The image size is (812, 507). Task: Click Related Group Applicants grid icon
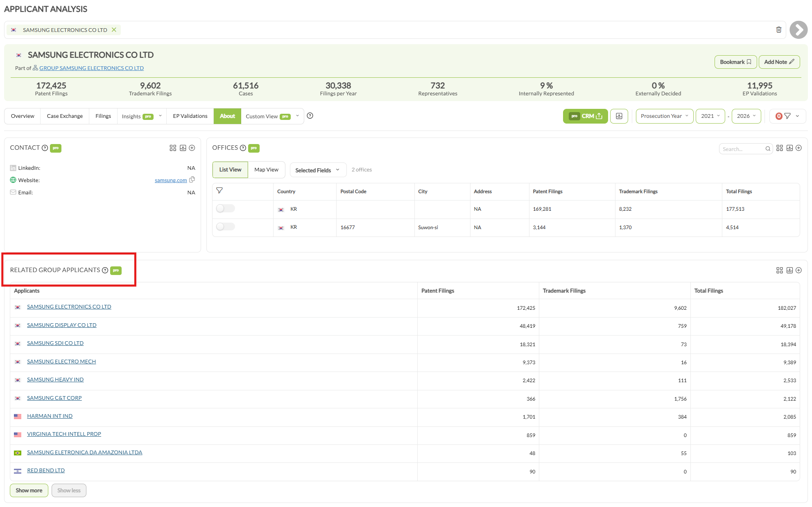779,270
